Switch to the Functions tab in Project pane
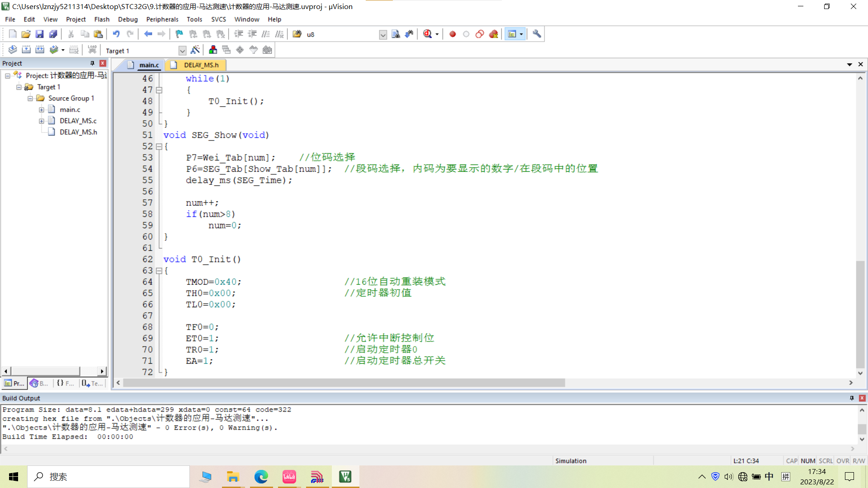868x488 pixels. click(x=65, y=383)
